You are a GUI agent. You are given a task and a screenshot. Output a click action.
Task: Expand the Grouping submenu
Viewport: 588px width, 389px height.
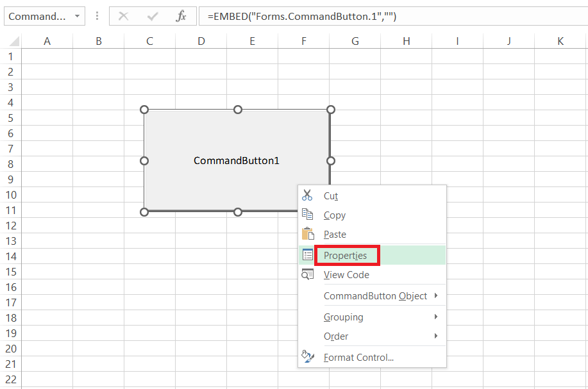coord(436,317)
